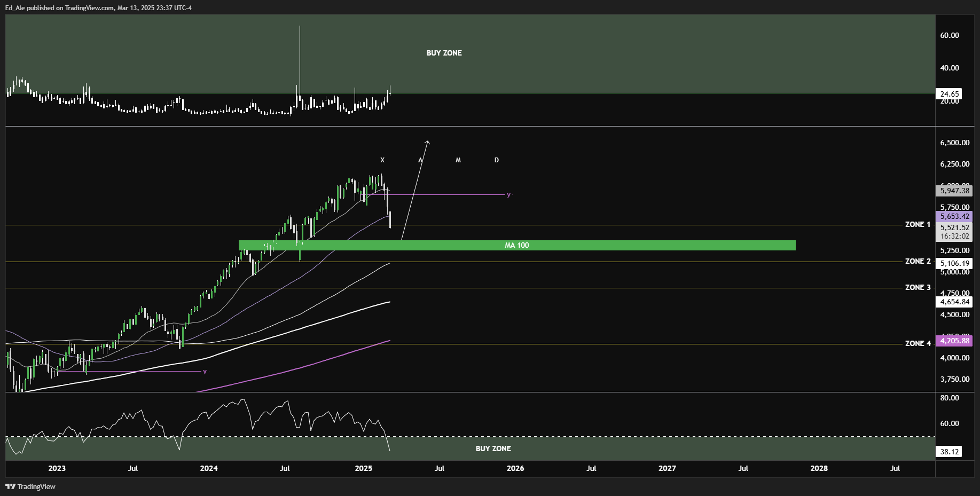
Task: Click the Jul label between 2026 and 2027
Action: click(591, 468)
